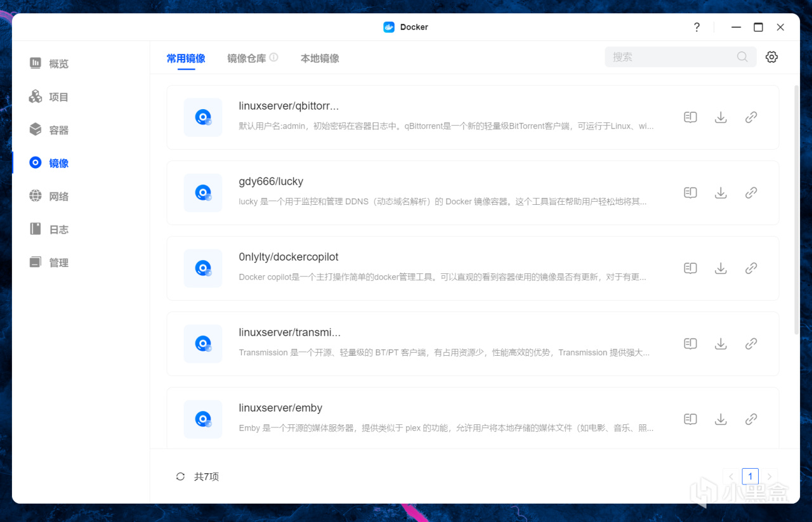Download the linuxserver/emby image
The width and height of the screenshot is (812, 522).
721,419
